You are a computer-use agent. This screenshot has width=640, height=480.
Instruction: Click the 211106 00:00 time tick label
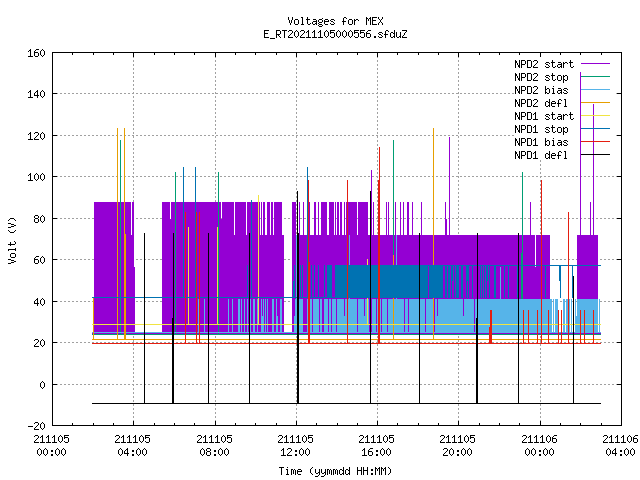tap(539, 446)
